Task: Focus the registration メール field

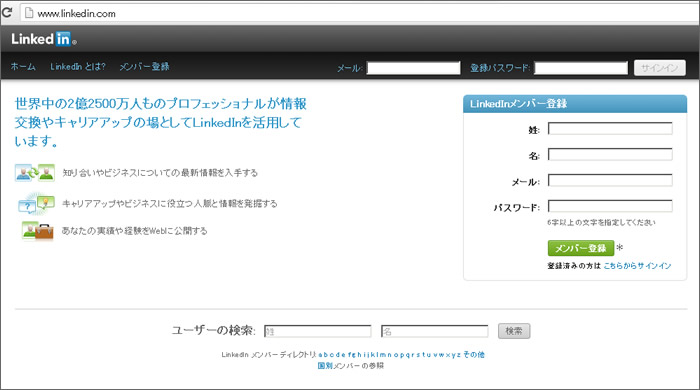Action: pos(610,180)
